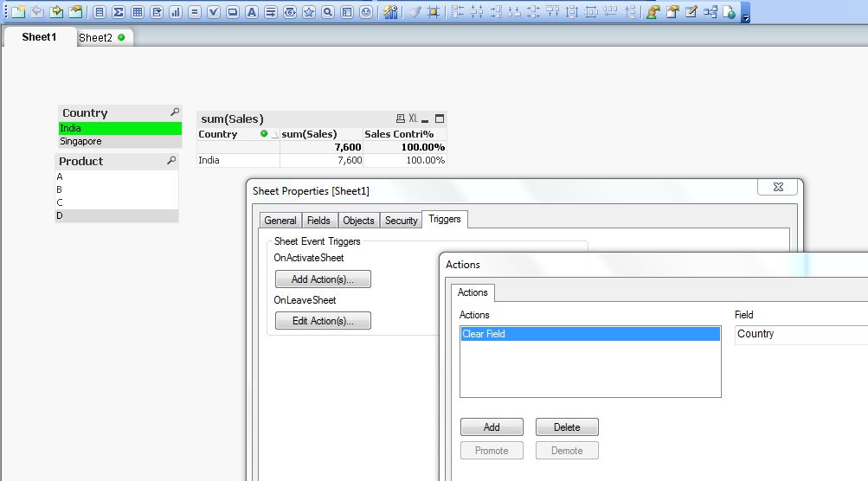Image resolution: width=868 pixels, height=481 pixels.
Task: Create a Container object
Action: coord(346,11)
